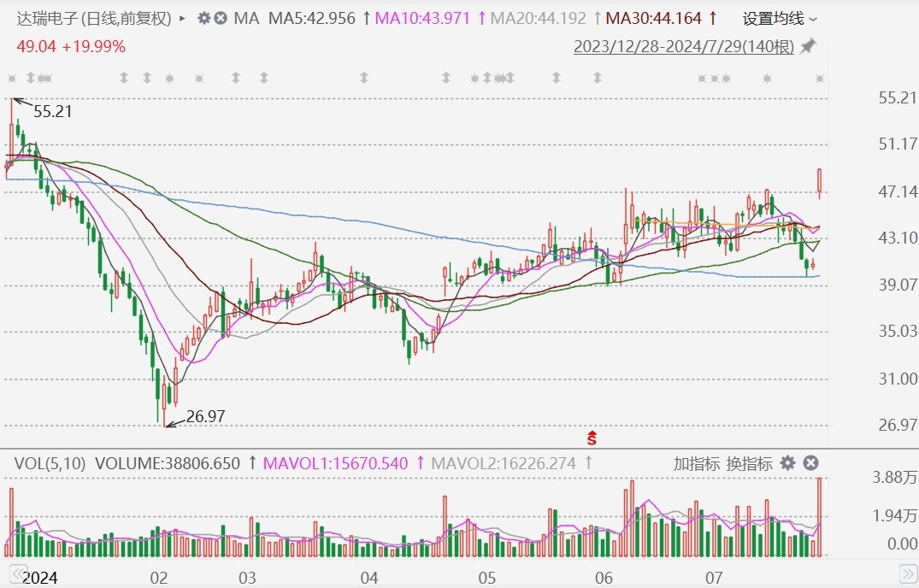Open the 2023/12/28-2024/7/29(140根) date range

click(x=684, y=46)
